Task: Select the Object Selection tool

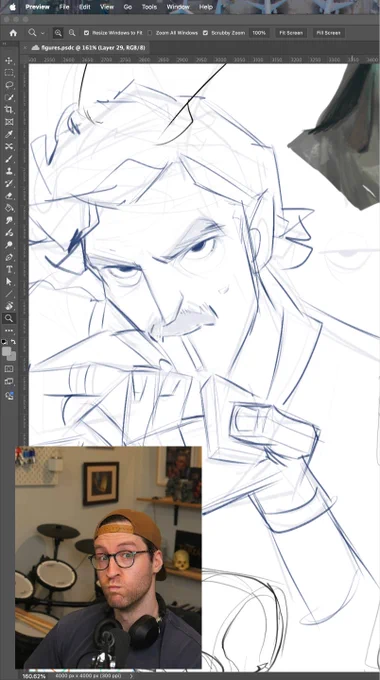Action: 9,98
